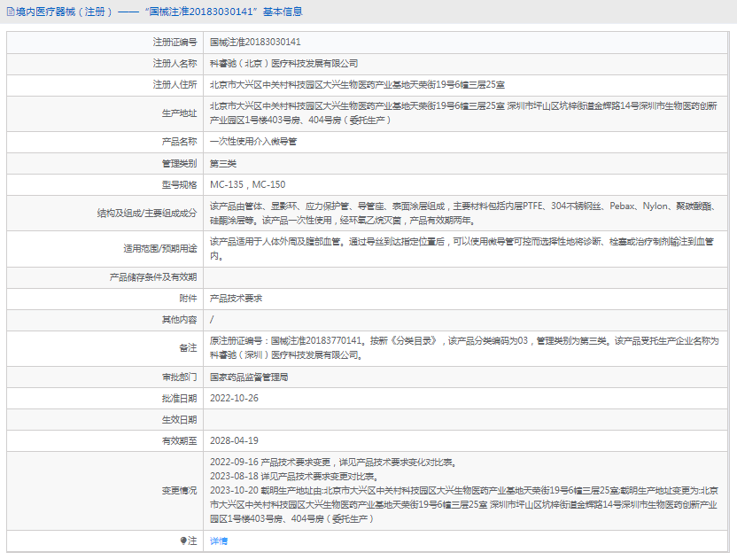
Task: Click the page title 境内医疗器械（注册）基本信息
Action: click(159, 12)
